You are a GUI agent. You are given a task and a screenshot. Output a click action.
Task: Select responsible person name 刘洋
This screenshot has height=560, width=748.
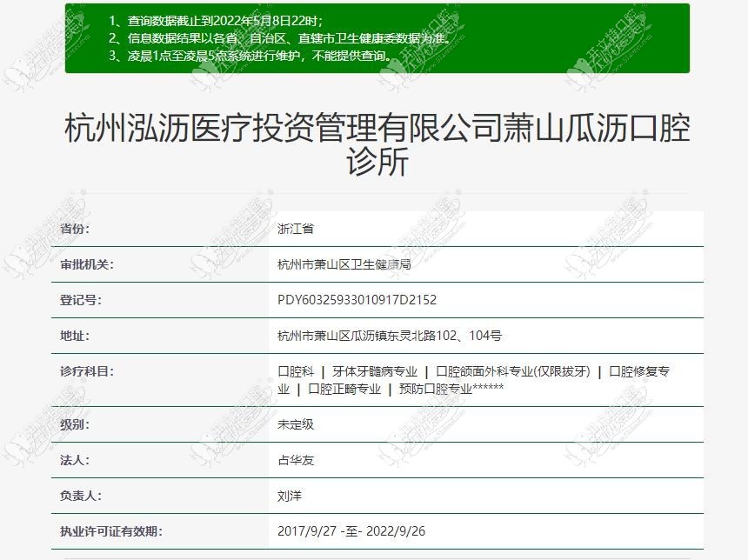click(290, 496)
